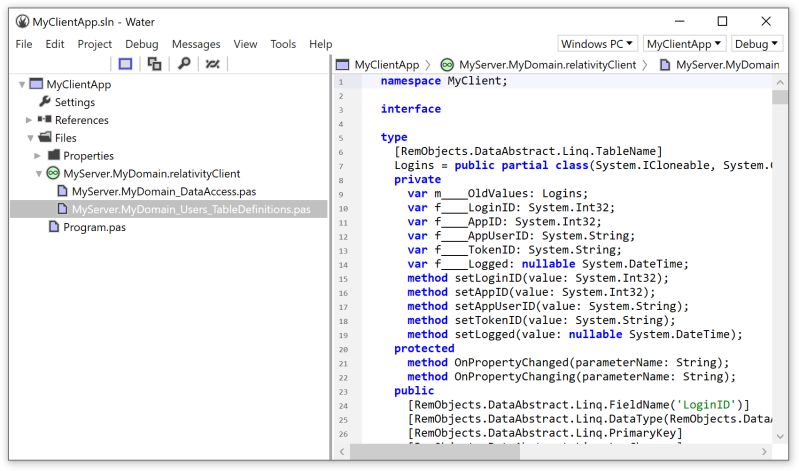The height and width of the screenshot is (471, 799).
Task: Click the vertical scrollbar thumb in editor
Action: pyautogui.click(x=780, y=97)
